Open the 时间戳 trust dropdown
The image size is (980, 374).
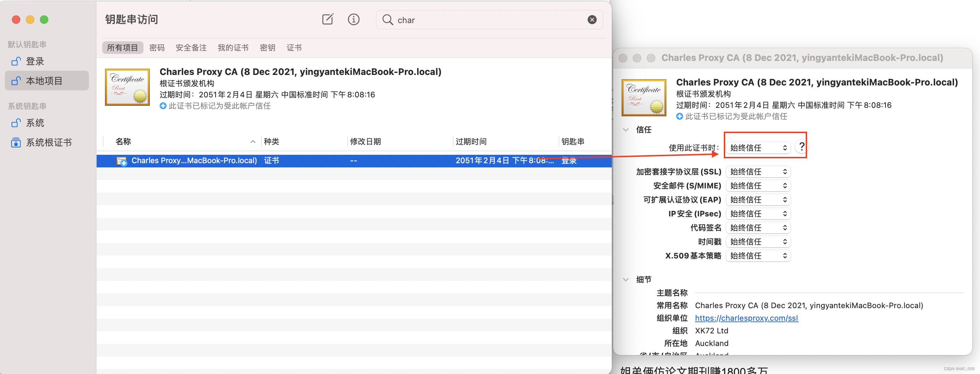click(758, 242)
